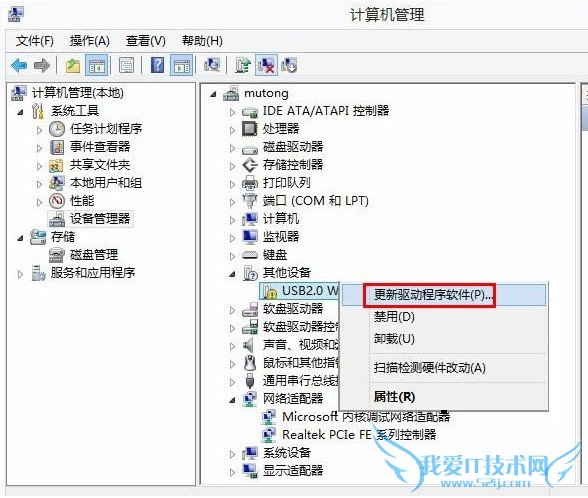Screen dimensions: 588x498
Task: Click the Up one level folder icon
Action: click(73, 66)
